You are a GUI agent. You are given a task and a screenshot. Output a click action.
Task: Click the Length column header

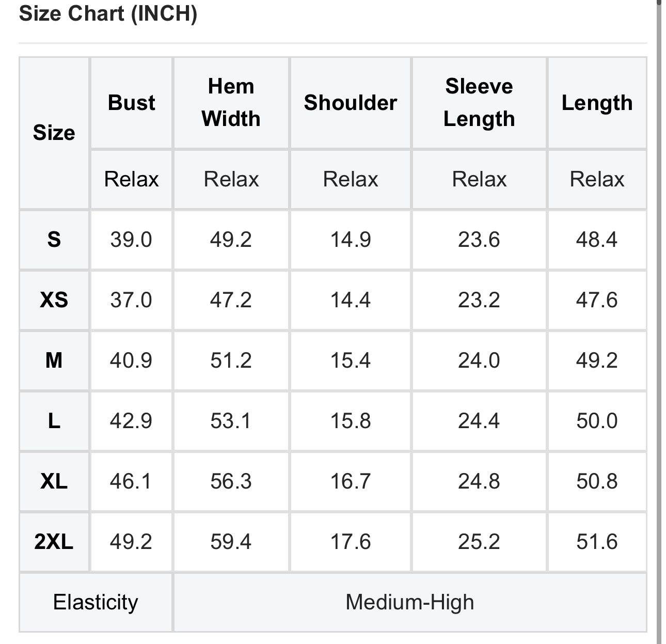[x=597, y=103]
